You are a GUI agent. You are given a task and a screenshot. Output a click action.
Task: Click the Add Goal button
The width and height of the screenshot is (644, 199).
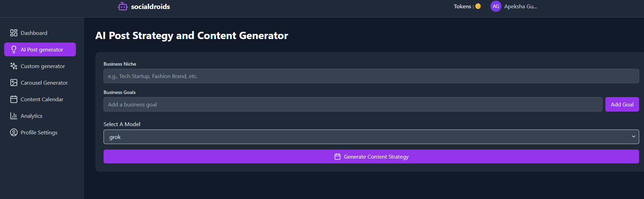(622, 104)
